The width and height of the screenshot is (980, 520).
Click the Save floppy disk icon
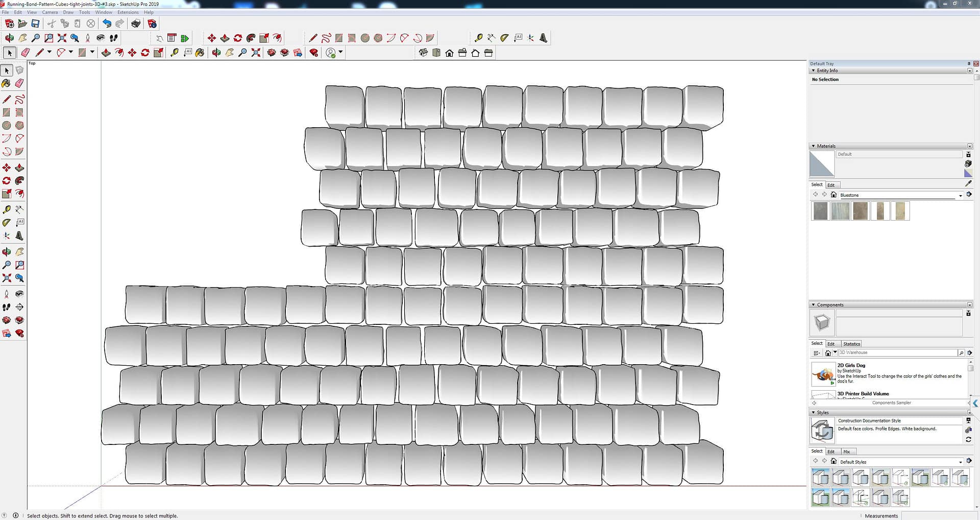click(x=35, y=23)
